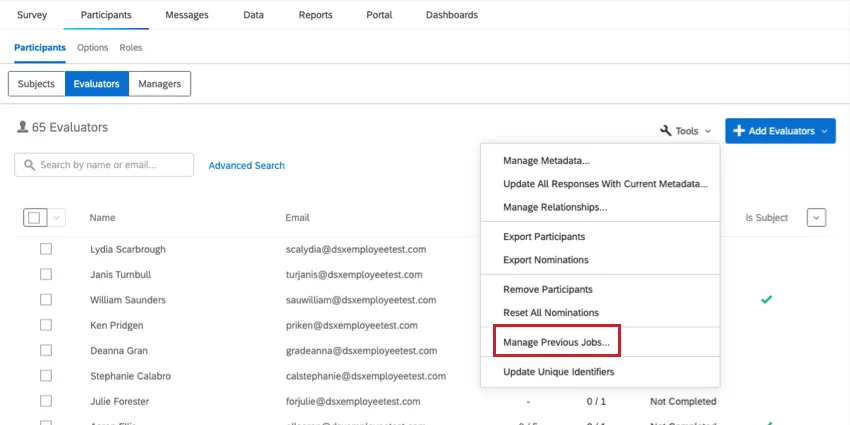The image size is (850, 425).
Task: Choose Update Unique Identifiers option
Action: 558,372
